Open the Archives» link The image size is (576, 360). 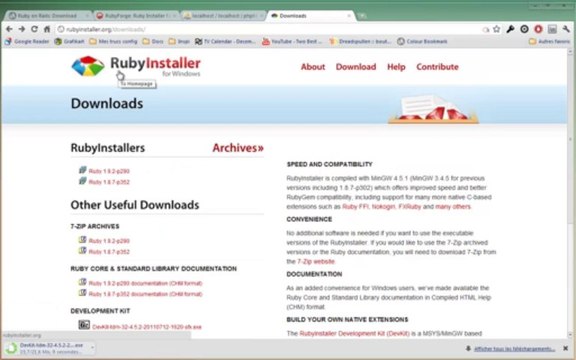[x=238, y=148]
